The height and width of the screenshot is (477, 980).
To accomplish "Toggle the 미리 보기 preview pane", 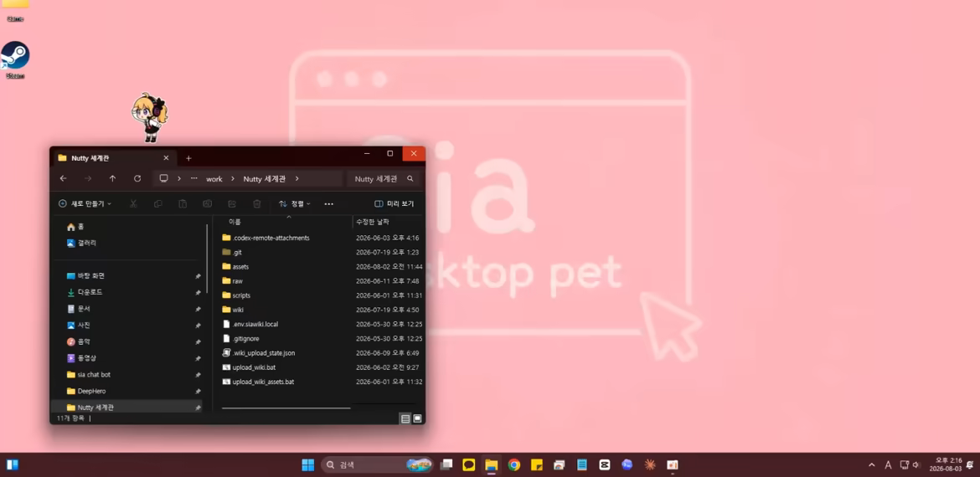I will (394, 203).
